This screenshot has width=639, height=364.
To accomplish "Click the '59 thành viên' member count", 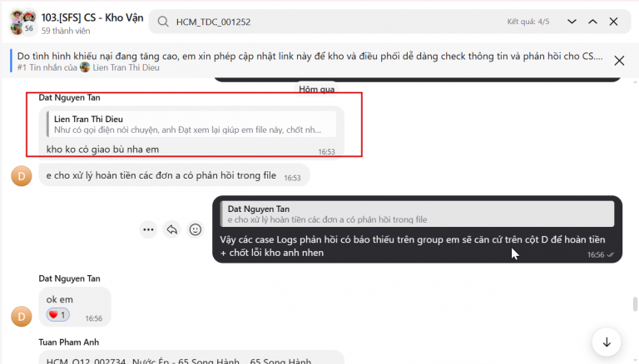I will 66,31.
